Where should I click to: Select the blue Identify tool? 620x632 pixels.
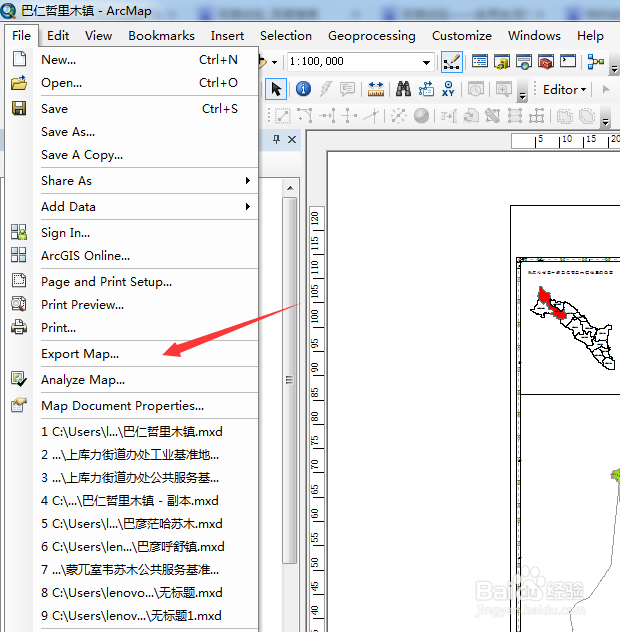pos(303,89)
